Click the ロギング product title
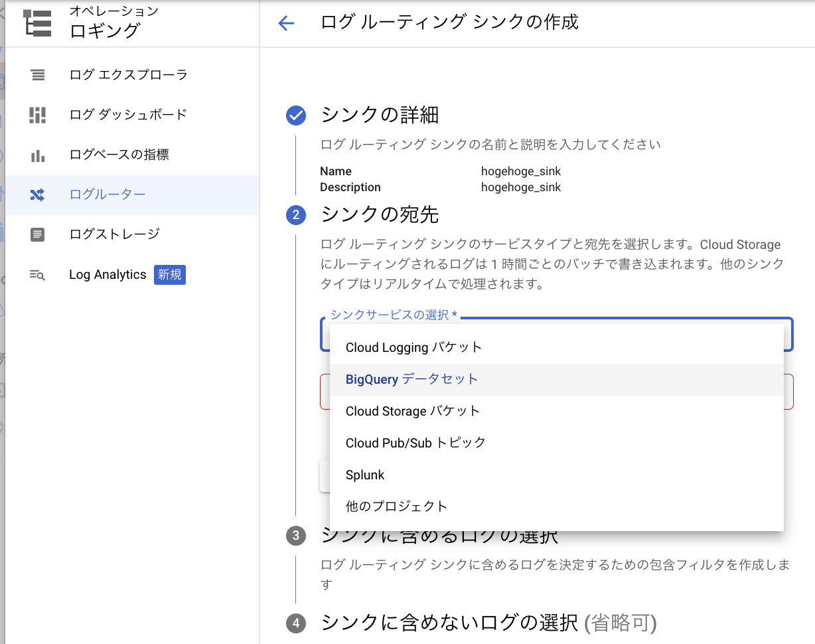Screen dimensions: 815x644 105,31
